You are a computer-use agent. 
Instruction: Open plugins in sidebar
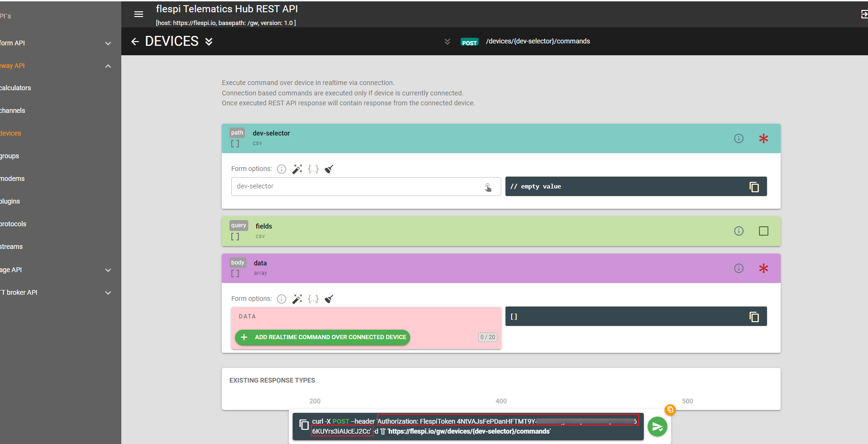(10, 201)
